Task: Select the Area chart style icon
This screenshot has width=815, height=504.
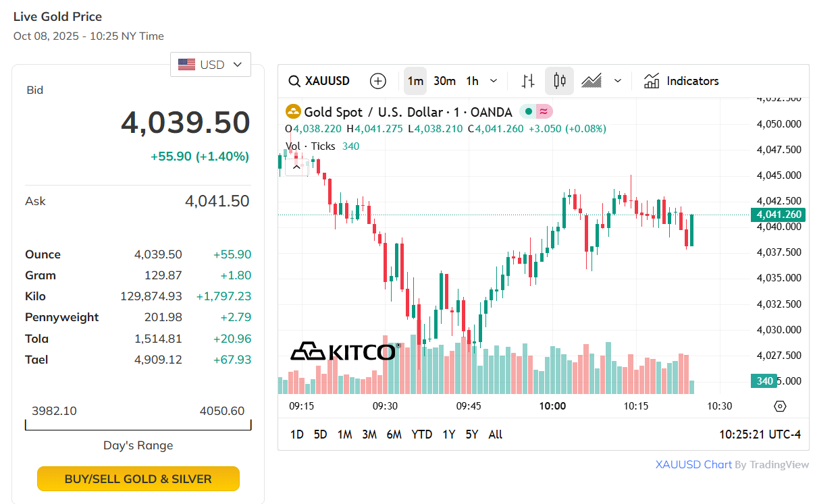Action: coord(591,81)
